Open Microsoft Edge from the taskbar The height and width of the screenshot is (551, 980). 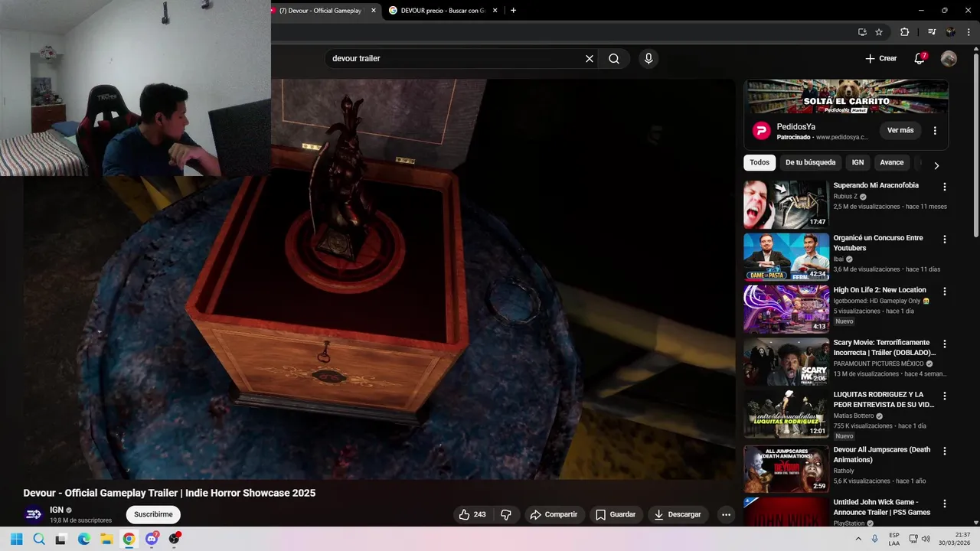(x=84, y=539)
